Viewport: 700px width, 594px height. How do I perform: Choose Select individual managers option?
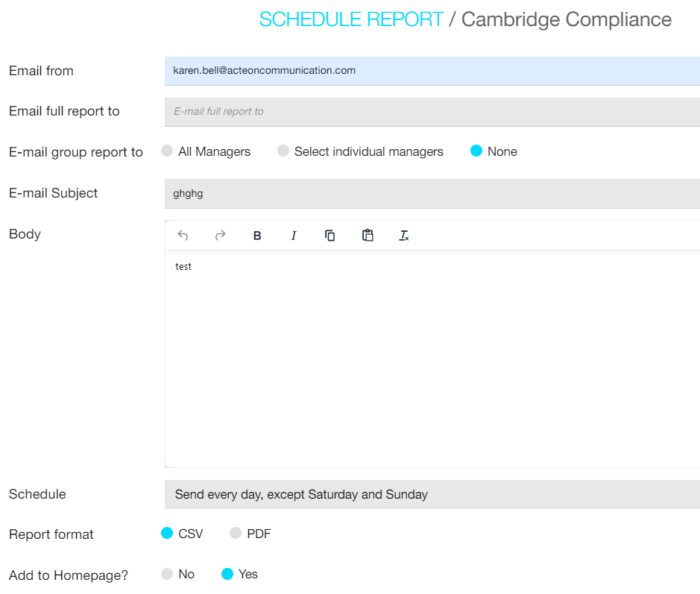point(283,151)
